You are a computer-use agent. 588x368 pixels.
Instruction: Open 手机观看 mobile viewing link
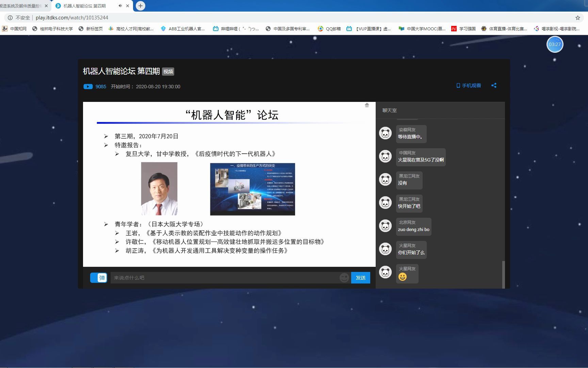pos(469,86)
